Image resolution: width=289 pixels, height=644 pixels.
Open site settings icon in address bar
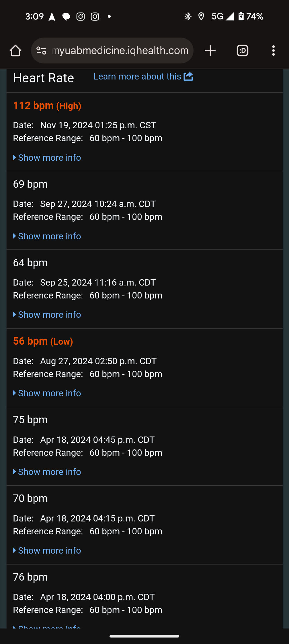(41, 51)
